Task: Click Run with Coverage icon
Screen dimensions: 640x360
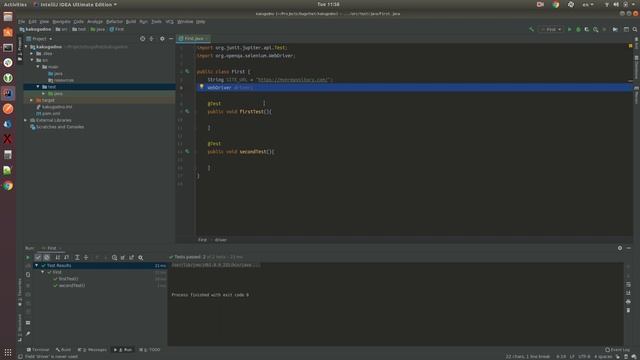Action: (587, 29)
